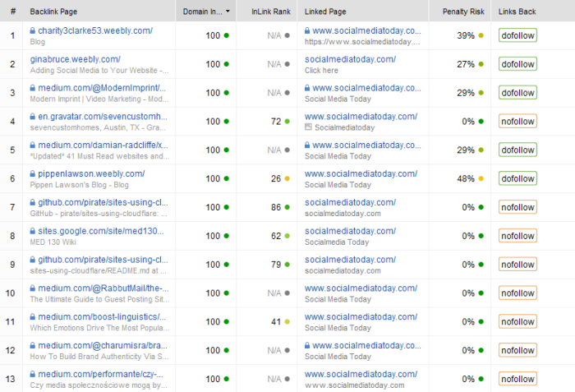Click lock icon beside medium.com/@RabbutMail
The width and height of the screenshot is (575, 392).
pos(33,288)
